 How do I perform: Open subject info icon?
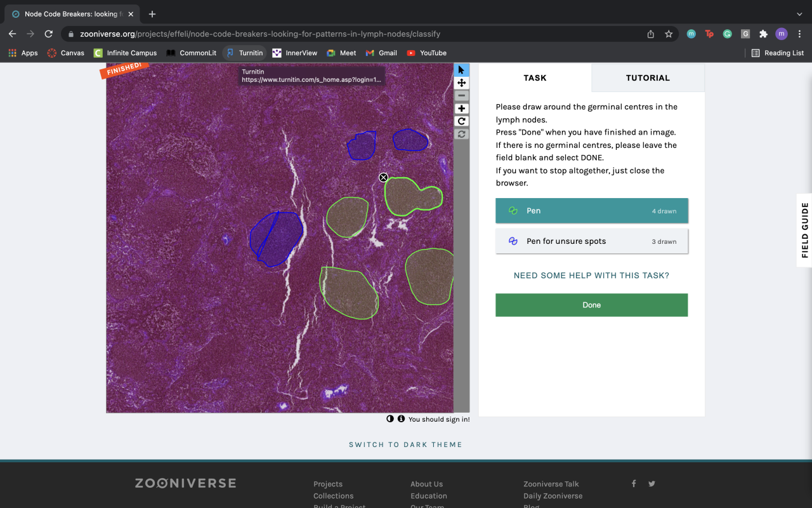[401, 419]
